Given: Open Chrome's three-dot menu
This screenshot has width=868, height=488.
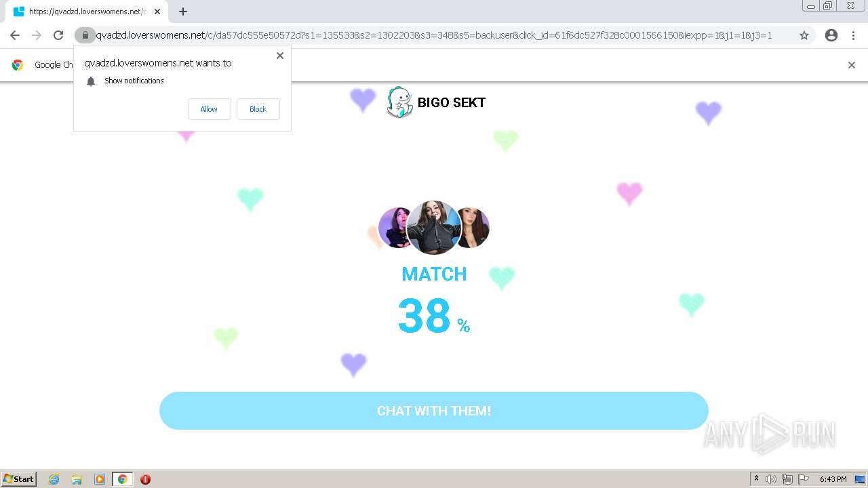Looking at the screenshot, I should pyautogui.click(x=854, y=35).
